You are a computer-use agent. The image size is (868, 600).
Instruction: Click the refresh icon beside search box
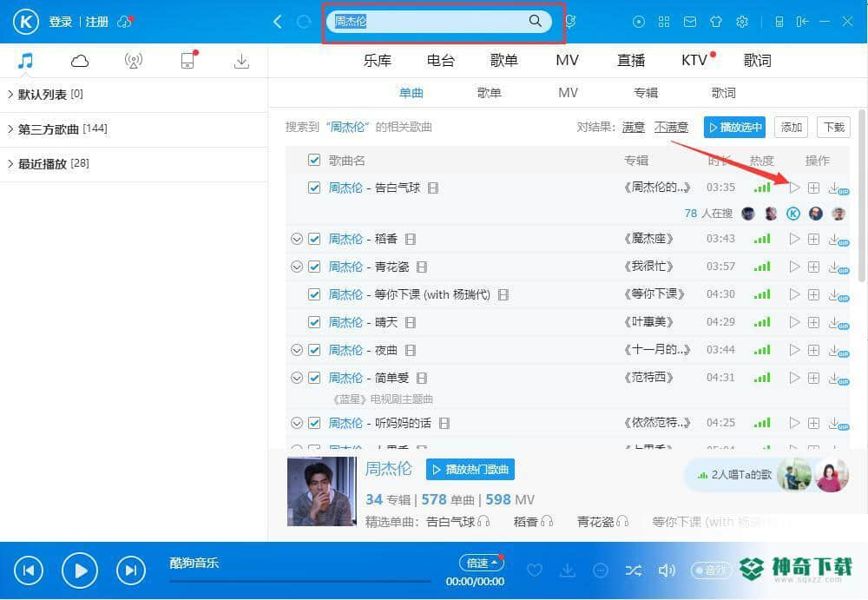(304, 22)
